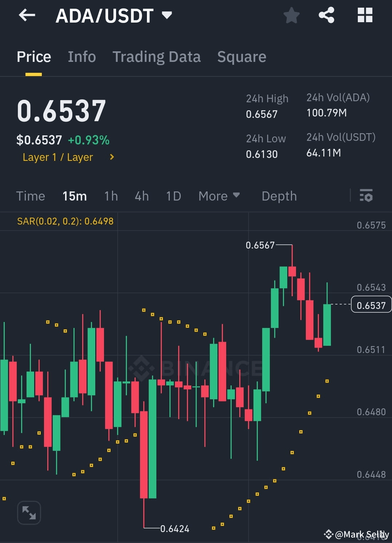Open the grid menu in top-right corner
Viewport: 392px width, 543px height.
pyautogui.click(x=365, y=15)
